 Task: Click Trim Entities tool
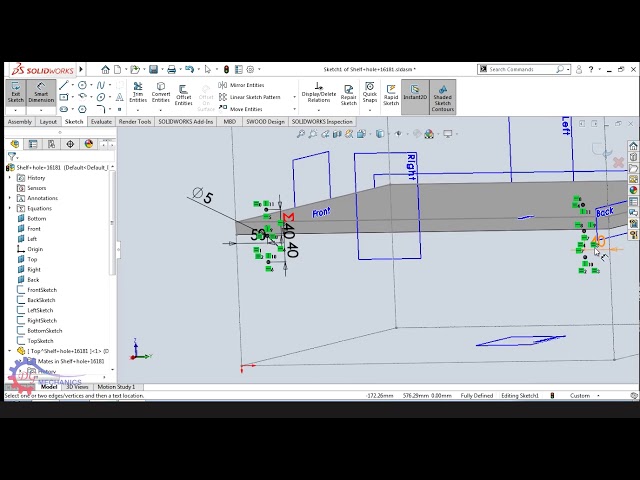[138, 92]
